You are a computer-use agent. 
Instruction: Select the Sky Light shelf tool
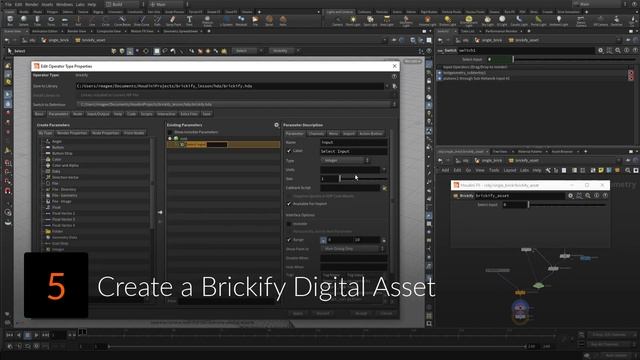[488, 20]
